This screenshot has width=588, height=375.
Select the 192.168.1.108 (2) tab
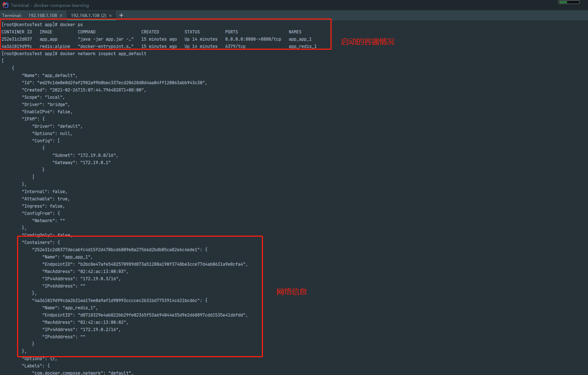click(x=88, y=16)
